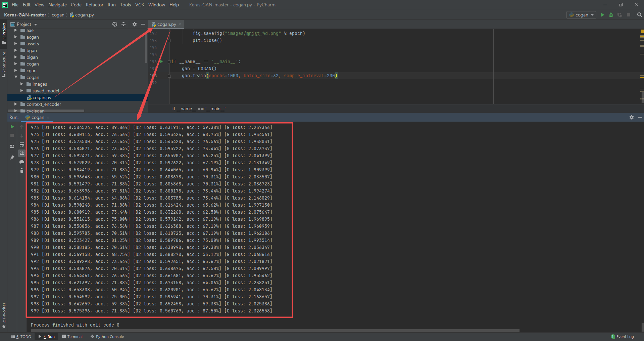
Task: Run cogan from the top toolbar
Action: coord(602,15)
